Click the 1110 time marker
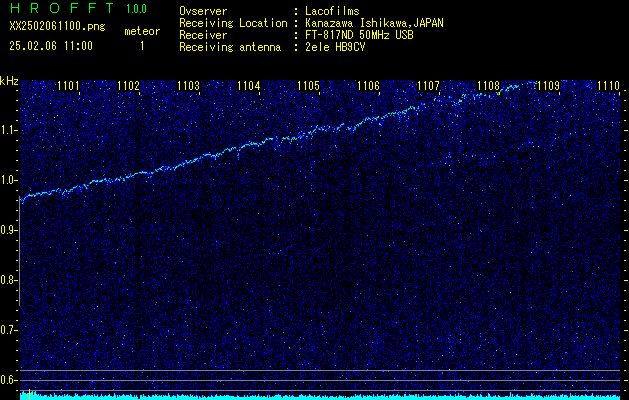 tap(609, 85)
